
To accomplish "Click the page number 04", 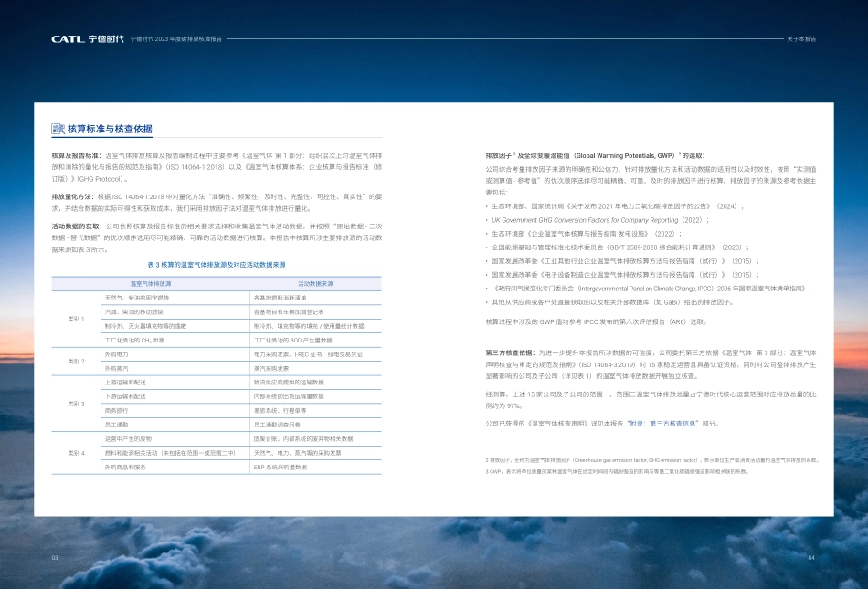I will coord(811,557).
